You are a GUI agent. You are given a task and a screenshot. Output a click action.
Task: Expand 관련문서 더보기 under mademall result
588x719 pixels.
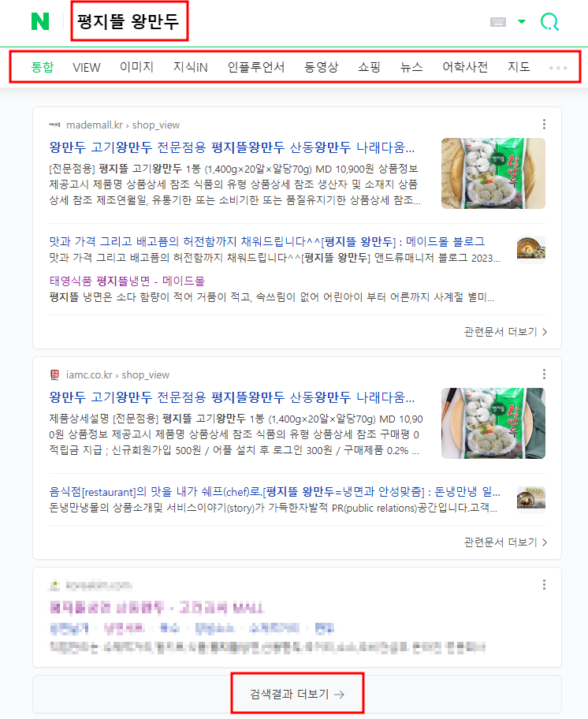pyautogui.click(x=505, y=332)
